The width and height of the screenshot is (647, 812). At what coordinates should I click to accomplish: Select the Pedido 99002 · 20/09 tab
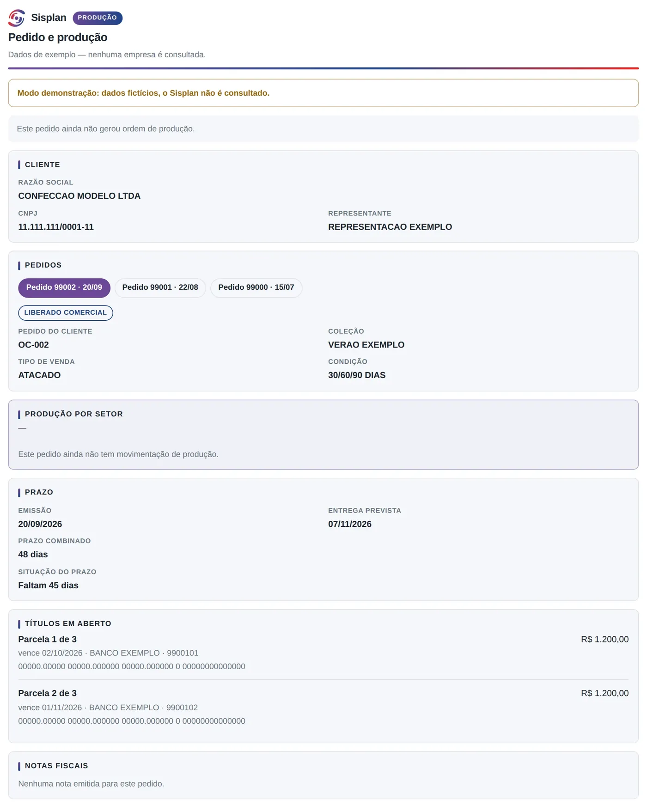coord(64,287)
